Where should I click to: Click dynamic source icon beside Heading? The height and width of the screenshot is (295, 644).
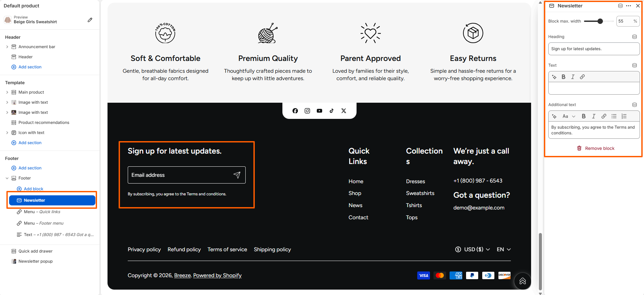point(635,37)
